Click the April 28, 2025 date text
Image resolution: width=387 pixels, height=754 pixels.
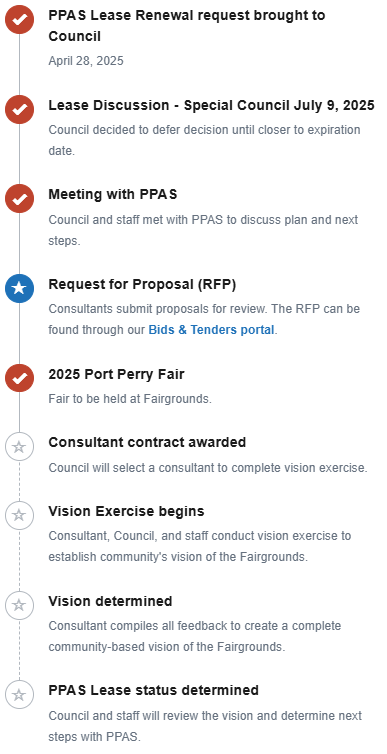[86, 61]
